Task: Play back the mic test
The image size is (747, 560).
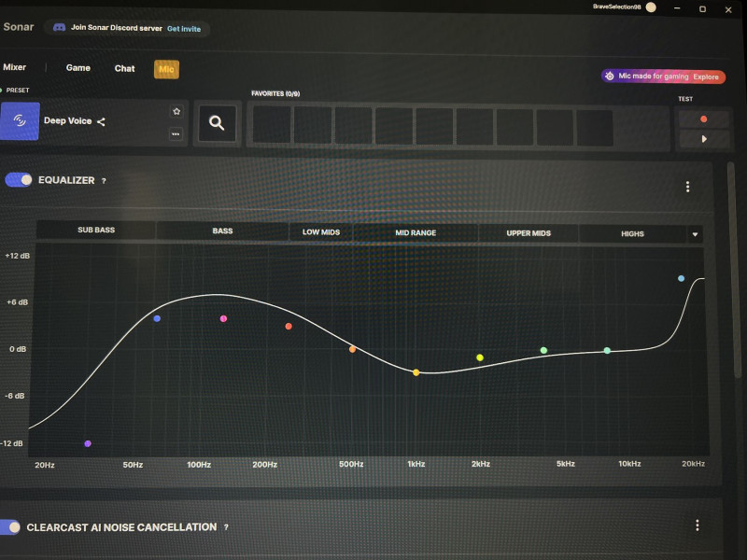Action: [x=704, y=139]
